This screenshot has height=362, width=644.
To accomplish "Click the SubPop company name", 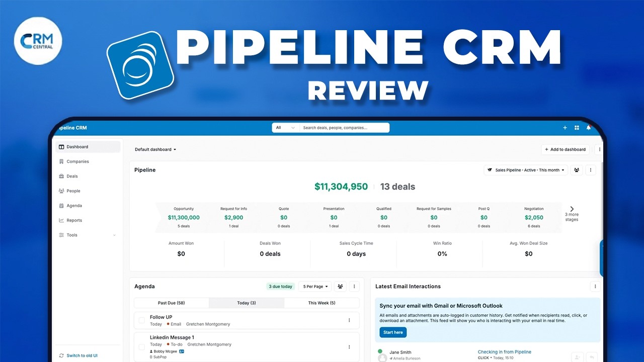I will pyautogui.click(x=160, y=357).
